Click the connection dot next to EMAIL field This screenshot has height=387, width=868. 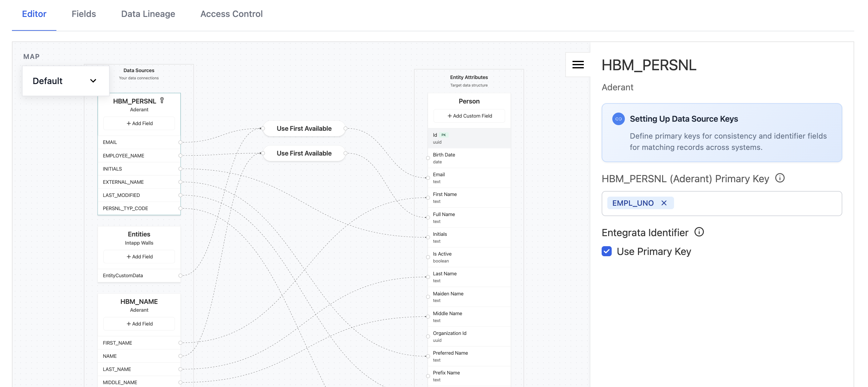[180, 142]
